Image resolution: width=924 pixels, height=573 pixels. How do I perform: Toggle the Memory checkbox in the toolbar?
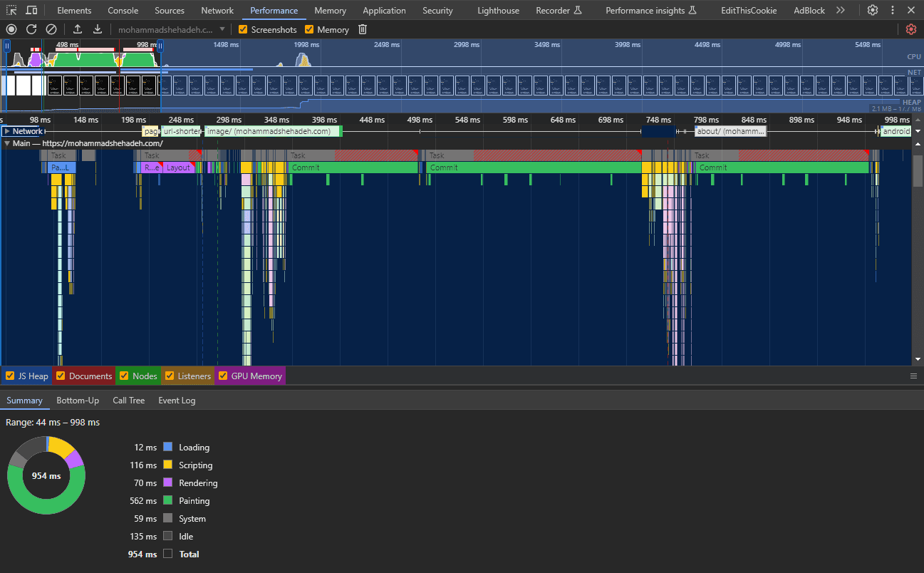[309, 30]
